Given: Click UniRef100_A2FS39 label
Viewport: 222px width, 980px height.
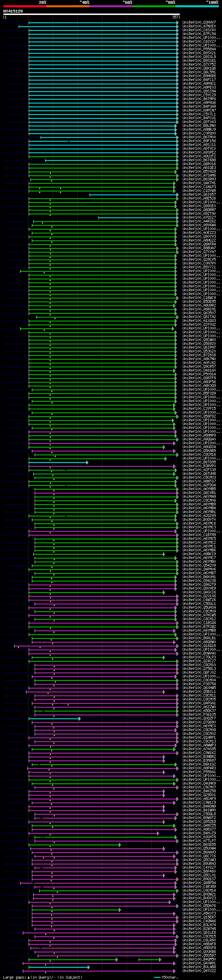Looking at the screenshot, I should pos(199,470).
